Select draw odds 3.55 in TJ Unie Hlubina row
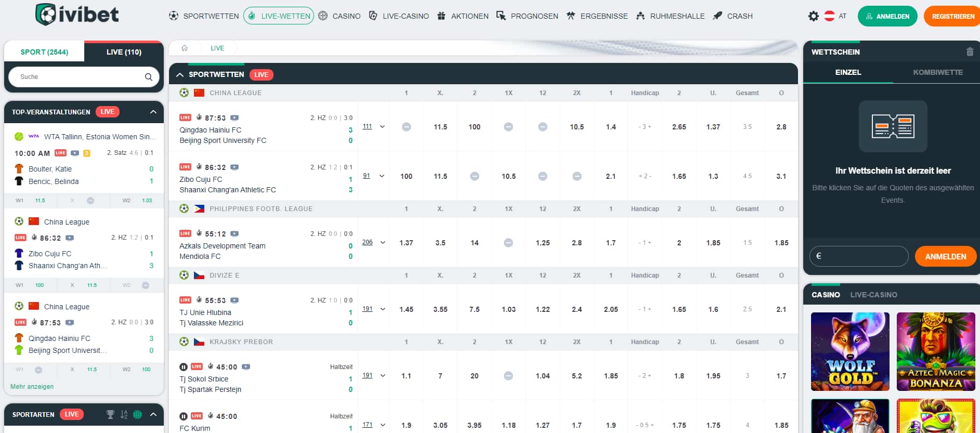The width and height of the screenshot is (980, 433). pyautogui.click(x=440, y=309)
